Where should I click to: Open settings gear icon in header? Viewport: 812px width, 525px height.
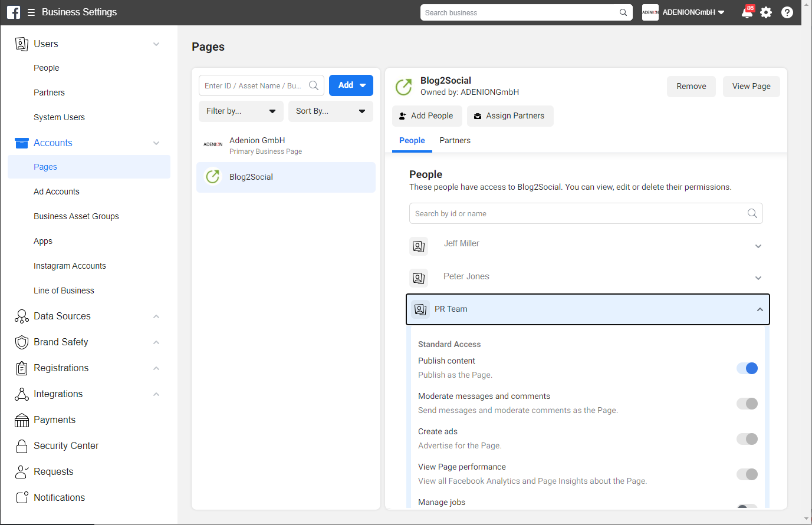(x=766, y=12)
